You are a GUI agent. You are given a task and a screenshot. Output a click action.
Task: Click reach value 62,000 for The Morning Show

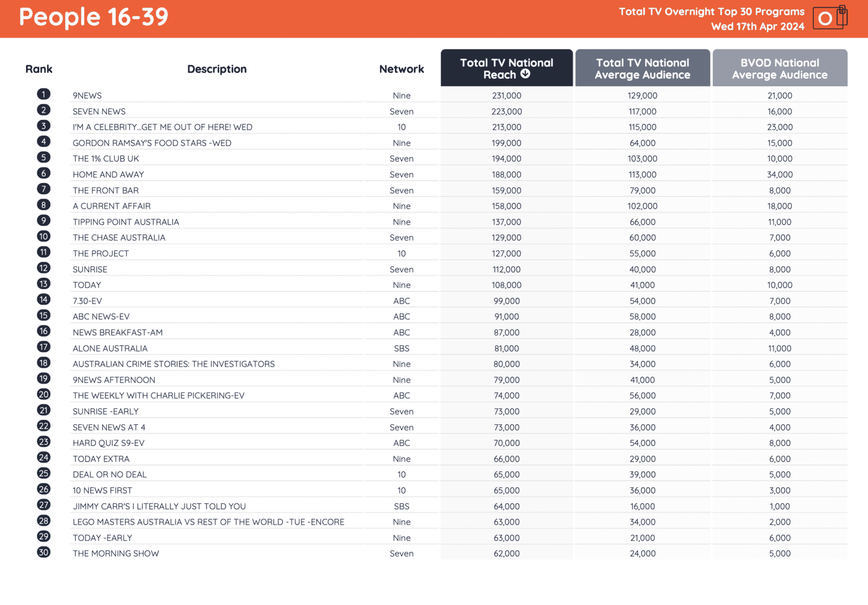click(507, 553)
